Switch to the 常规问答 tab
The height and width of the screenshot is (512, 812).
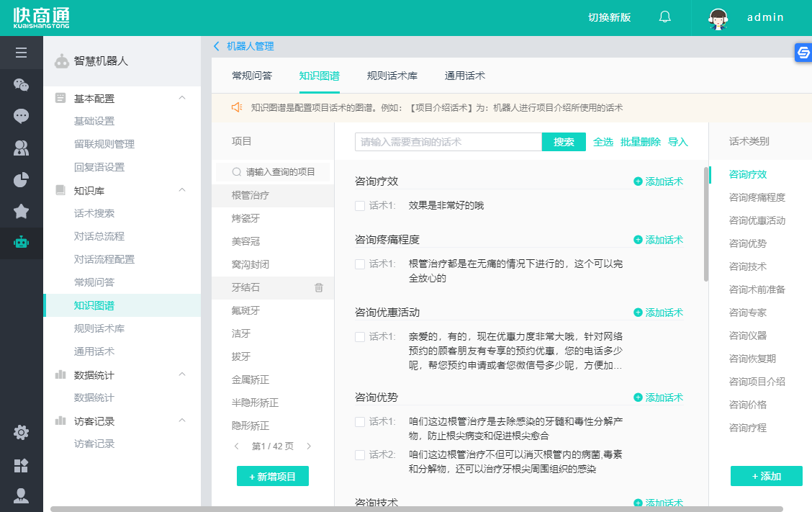point(252,76)
